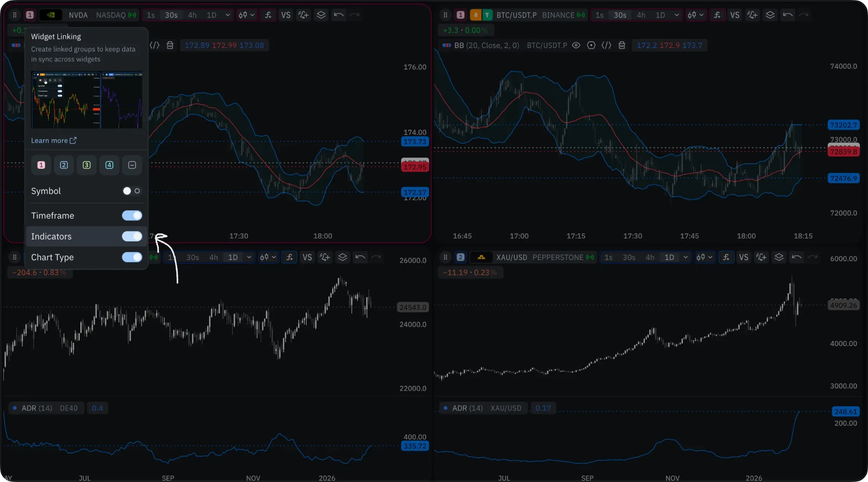This screenshot has width=868, height=482.
Task: Turn off Indicators linking toggle
Action: coord(132,236)
